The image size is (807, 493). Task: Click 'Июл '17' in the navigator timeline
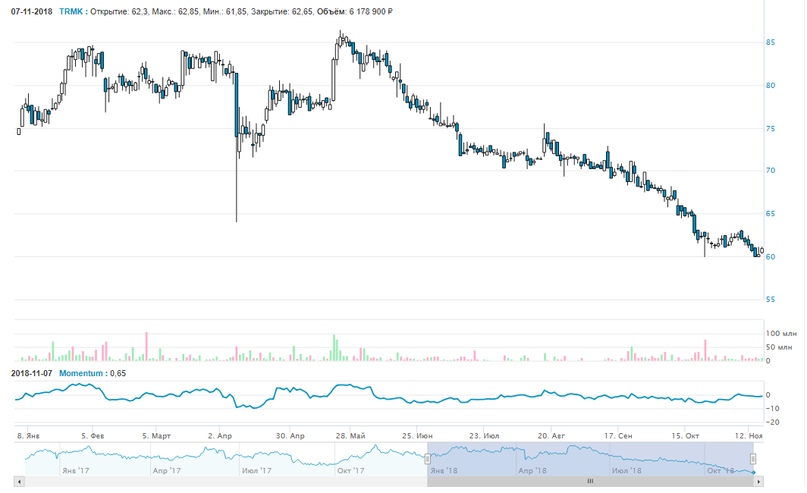(258, 469)
